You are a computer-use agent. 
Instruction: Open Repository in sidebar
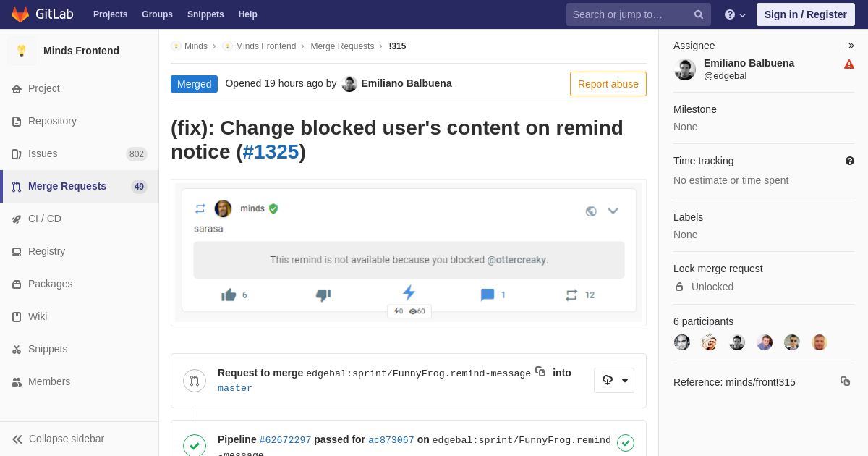[80, 121]
